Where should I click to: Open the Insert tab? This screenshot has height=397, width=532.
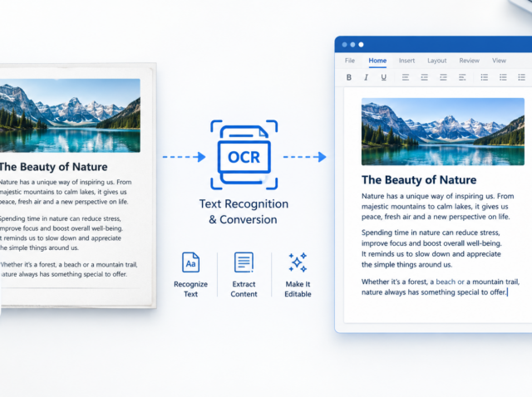[406, 61]
